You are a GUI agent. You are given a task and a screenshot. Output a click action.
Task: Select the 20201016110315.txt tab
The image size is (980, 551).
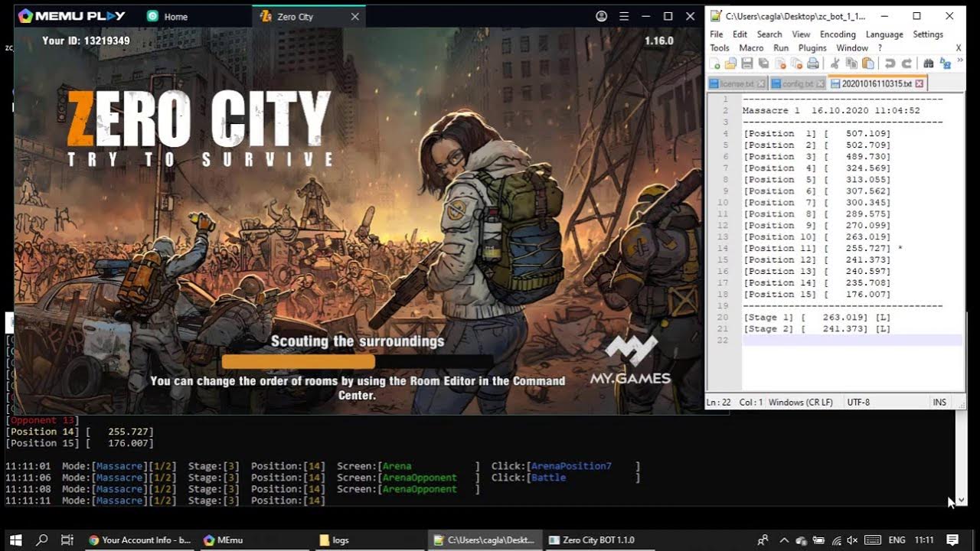[x=877, y=83]
